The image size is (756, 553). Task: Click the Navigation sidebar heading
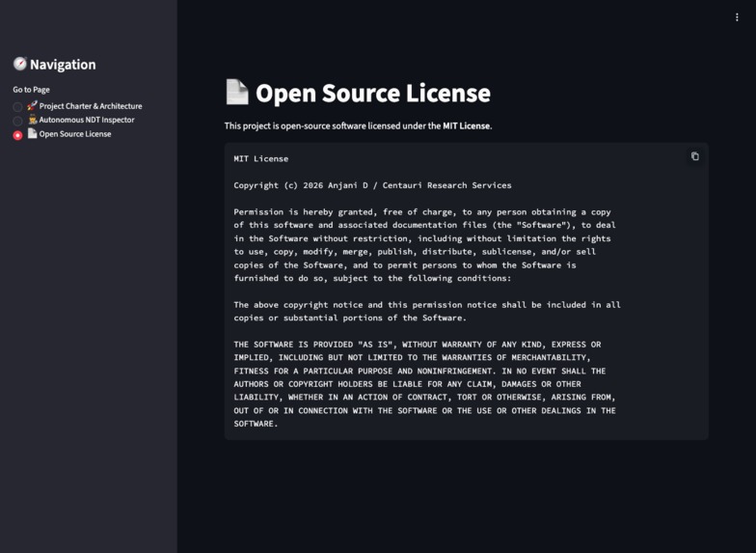(x=63, y=64)
